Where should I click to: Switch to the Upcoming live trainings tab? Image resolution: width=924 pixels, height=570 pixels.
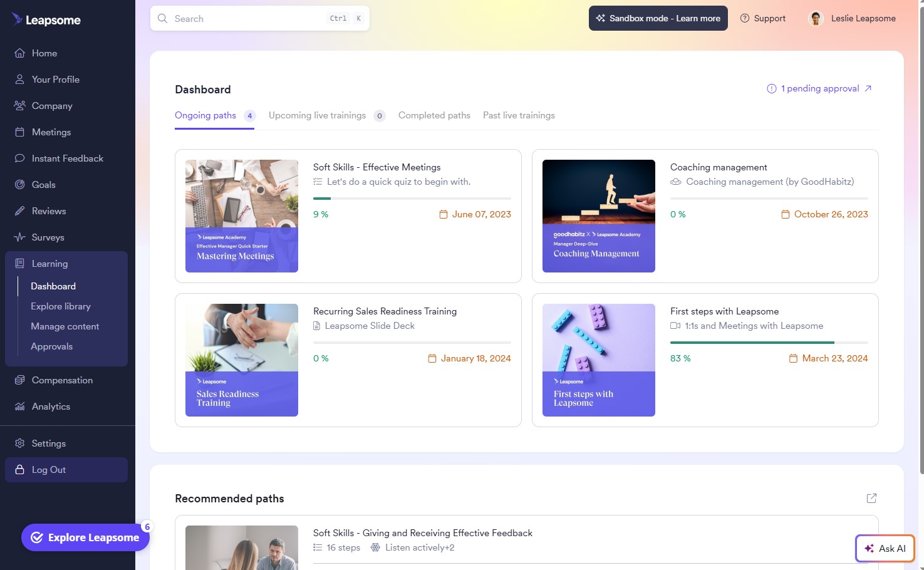click(x=326, y=116)
